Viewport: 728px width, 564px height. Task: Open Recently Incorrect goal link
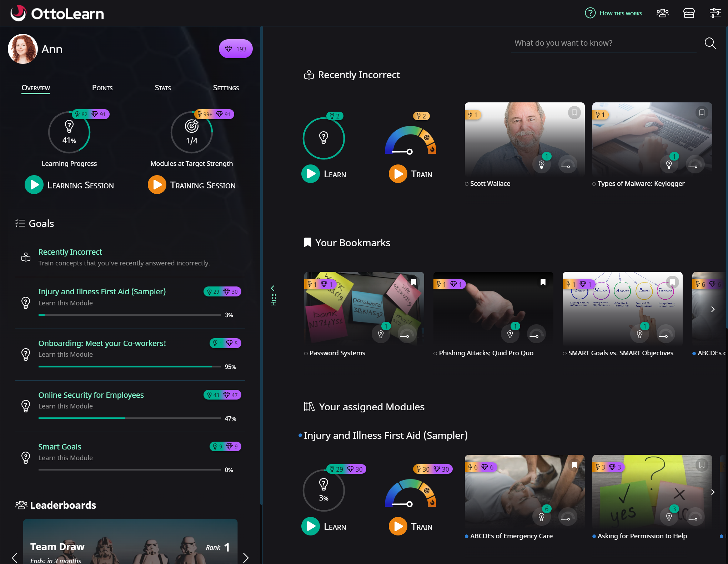[70, 252]
